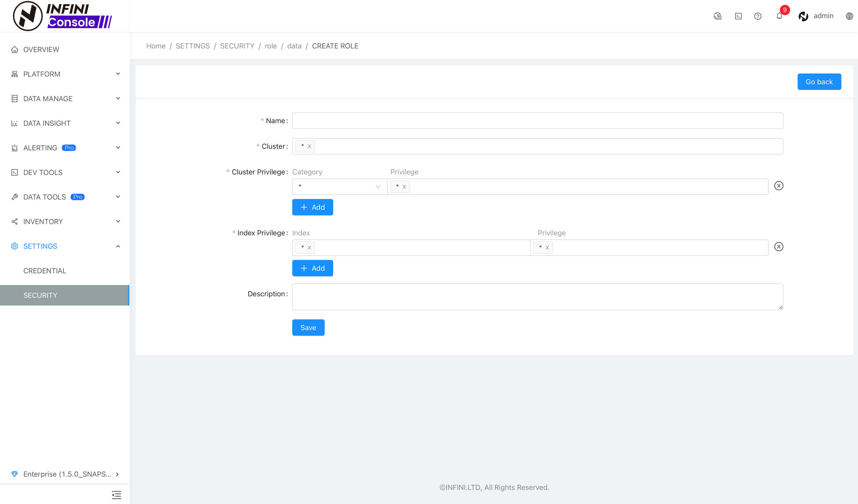Click the Dev Tools terminal icon
This screenshot has width=858, height=504.
pos(14,172)
